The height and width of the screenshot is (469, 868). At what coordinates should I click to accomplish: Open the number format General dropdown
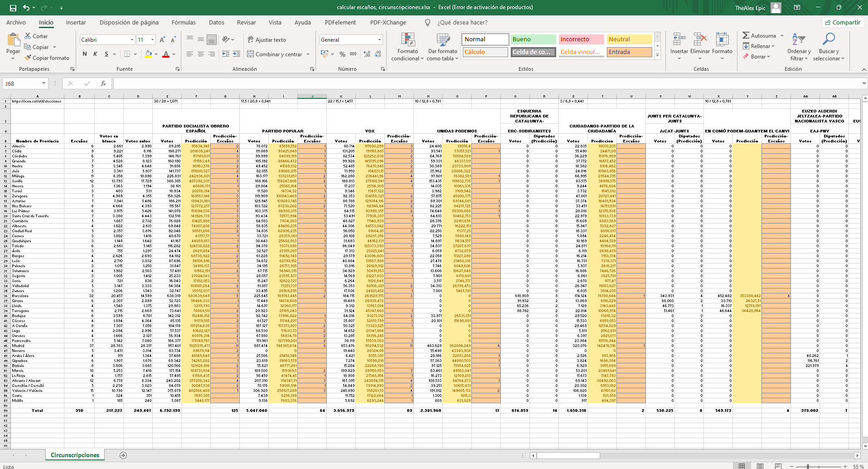pyautogui.click(x=379, y=40)
